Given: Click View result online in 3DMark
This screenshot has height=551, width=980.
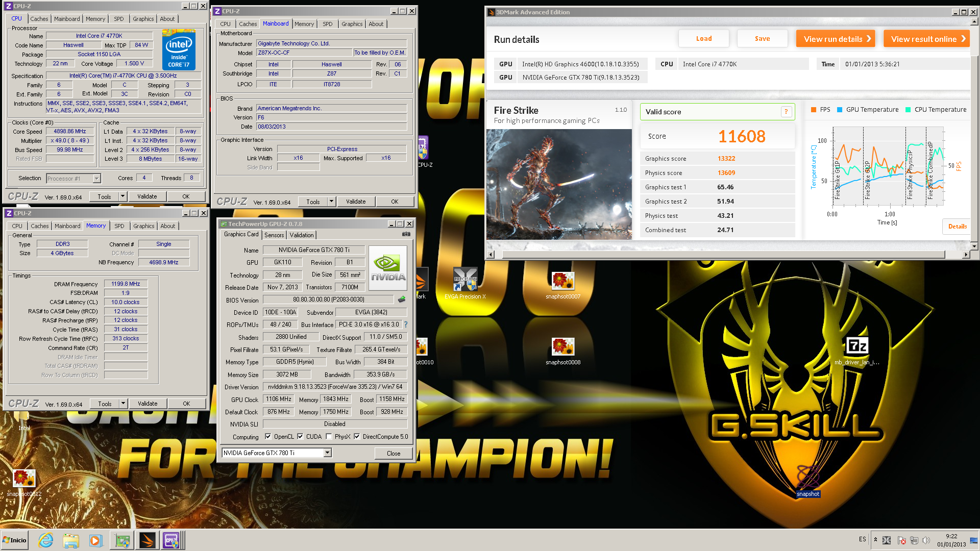Looking at the screenshot, I should pyautogui.click(x=926, y=39).
